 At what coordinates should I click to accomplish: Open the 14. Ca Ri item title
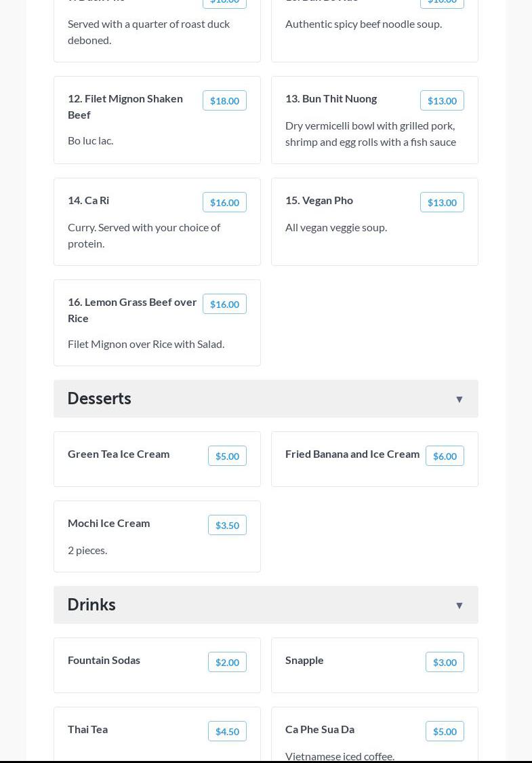point(88,200)
